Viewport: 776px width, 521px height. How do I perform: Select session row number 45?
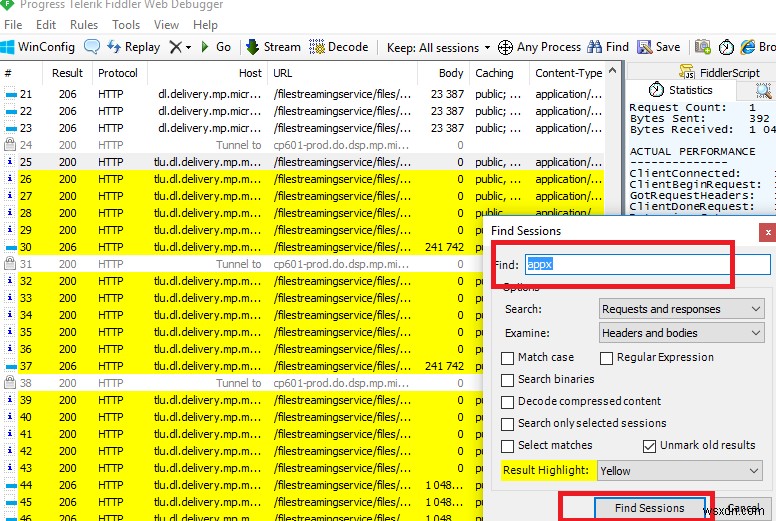click(242, 502)
